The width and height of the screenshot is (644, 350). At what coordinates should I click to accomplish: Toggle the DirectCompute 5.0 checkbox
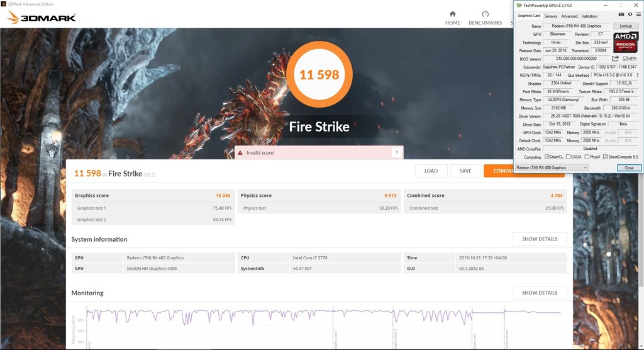605,157
